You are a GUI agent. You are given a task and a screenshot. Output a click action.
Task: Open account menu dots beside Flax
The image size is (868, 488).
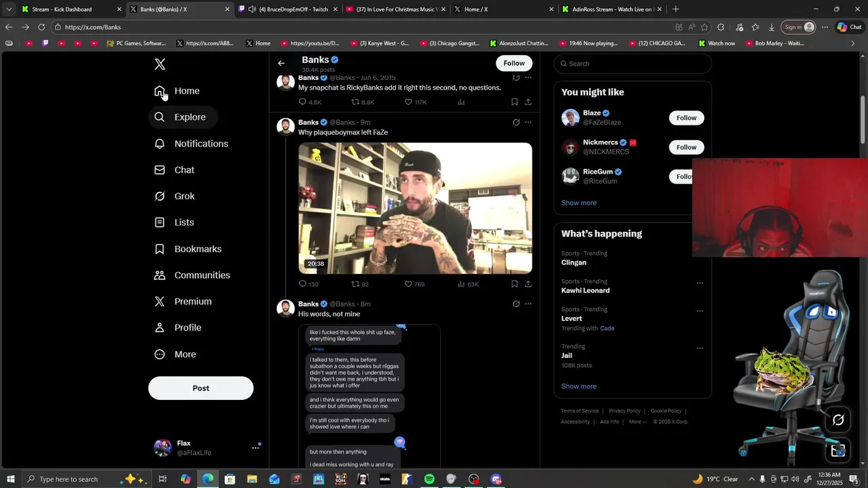pos(256,447)
